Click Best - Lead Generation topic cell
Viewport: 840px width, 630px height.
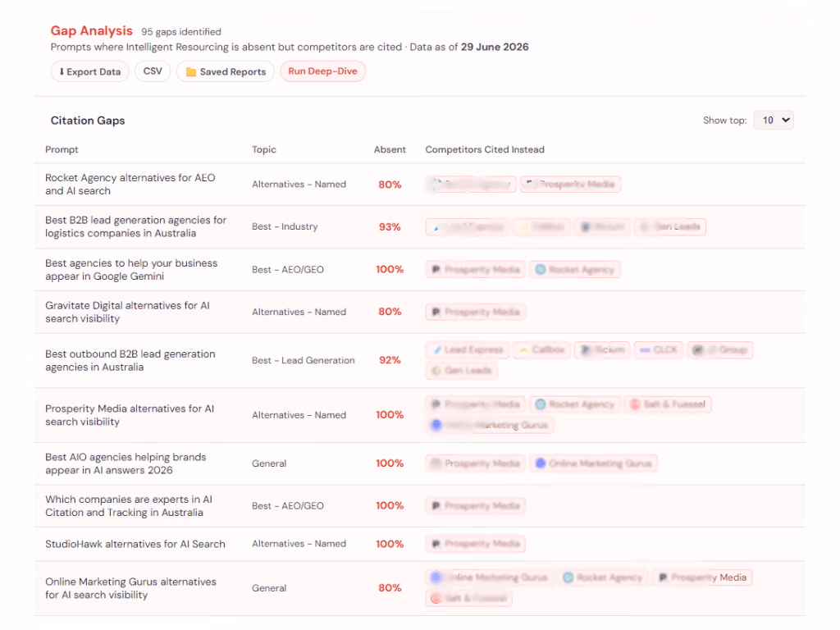(x=304, y=361)
